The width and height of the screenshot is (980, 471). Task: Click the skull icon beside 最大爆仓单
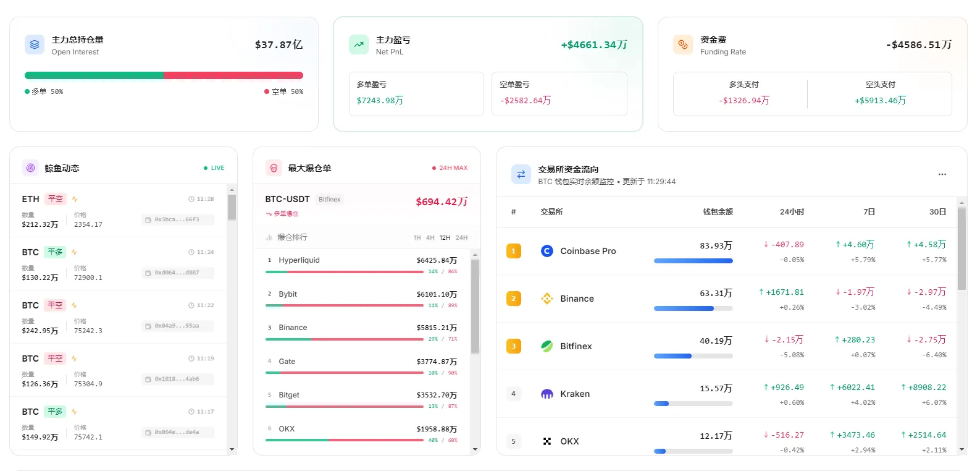click(x=274, y=168)
